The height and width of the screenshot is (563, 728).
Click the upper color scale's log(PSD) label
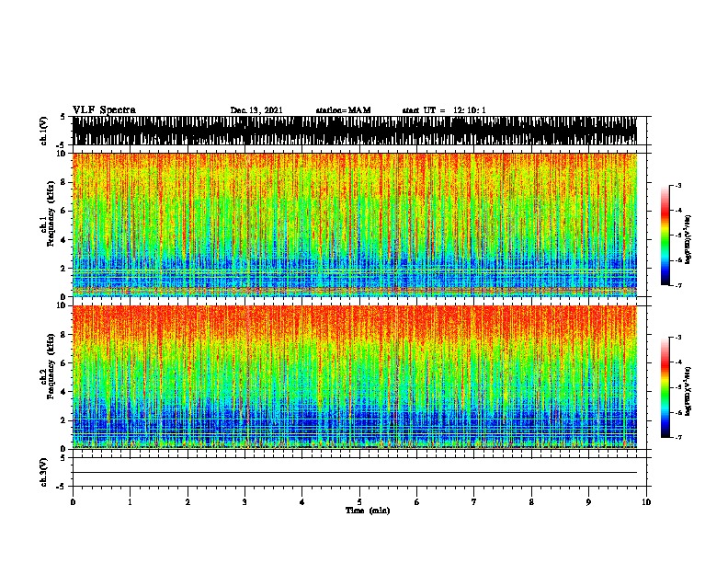point(688,240)
